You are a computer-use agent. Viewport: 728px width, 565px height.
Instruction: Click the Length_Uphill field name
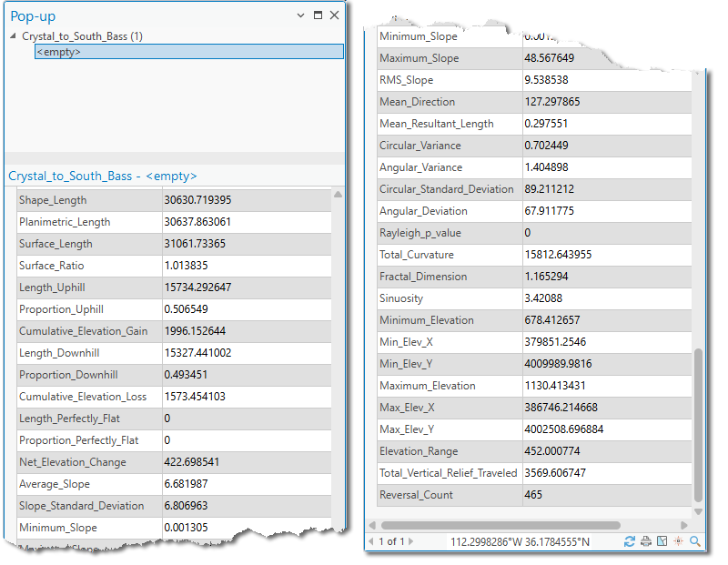(52, 288)
